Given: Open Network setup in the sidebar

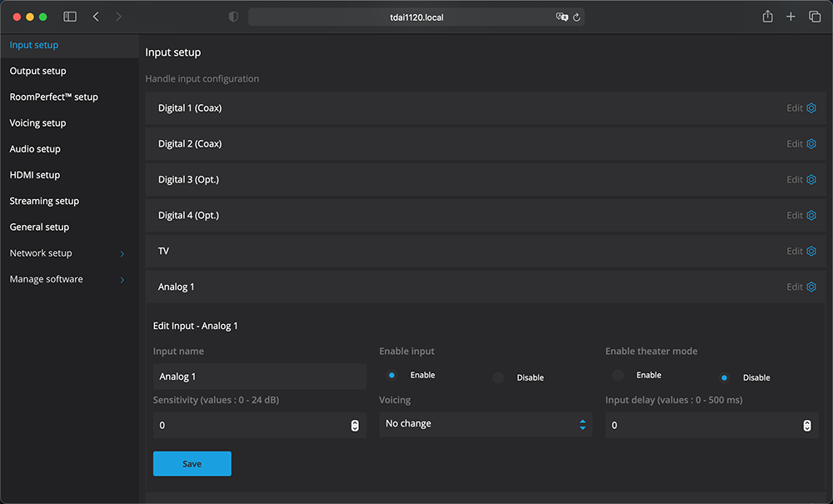Looking at the screenshot, I should [x=41, y=253].
